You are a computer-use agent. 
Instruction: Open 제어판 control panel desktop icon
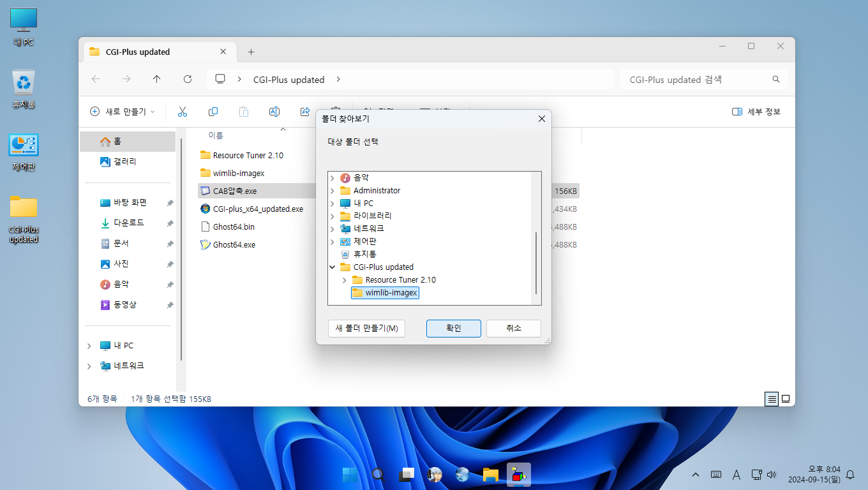point(24,152)
